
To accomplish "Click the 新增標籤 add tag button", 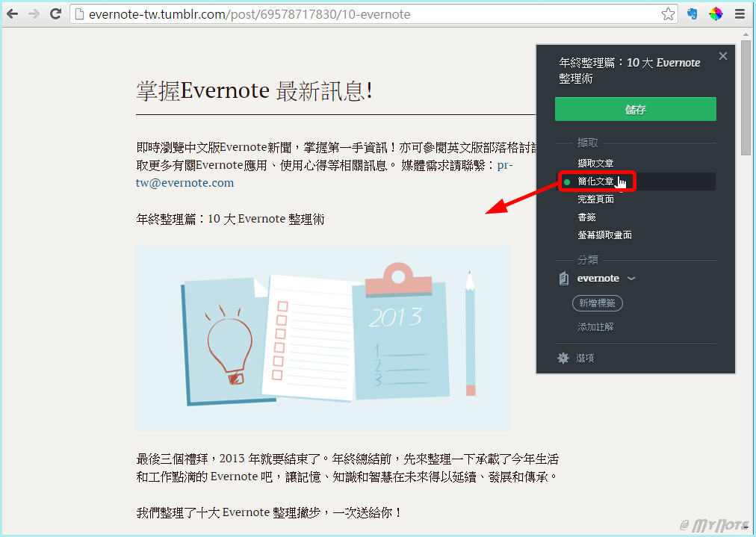I will click(598, 302).
